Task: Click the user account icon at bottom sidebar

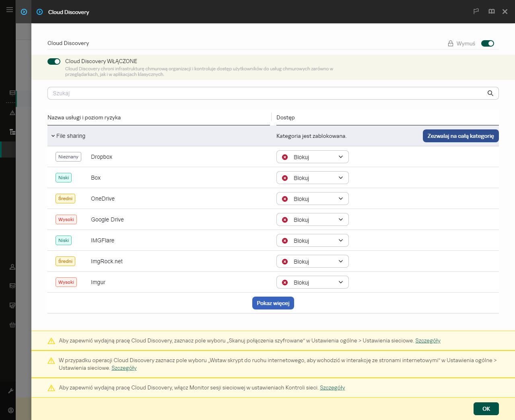Action: click(x=11, y=410)
